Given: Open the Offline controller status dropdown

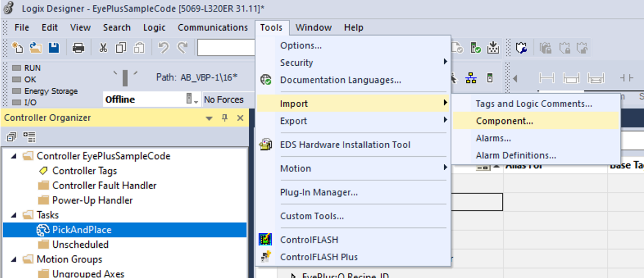Looking at the screenshot, I should click(193, 100).
